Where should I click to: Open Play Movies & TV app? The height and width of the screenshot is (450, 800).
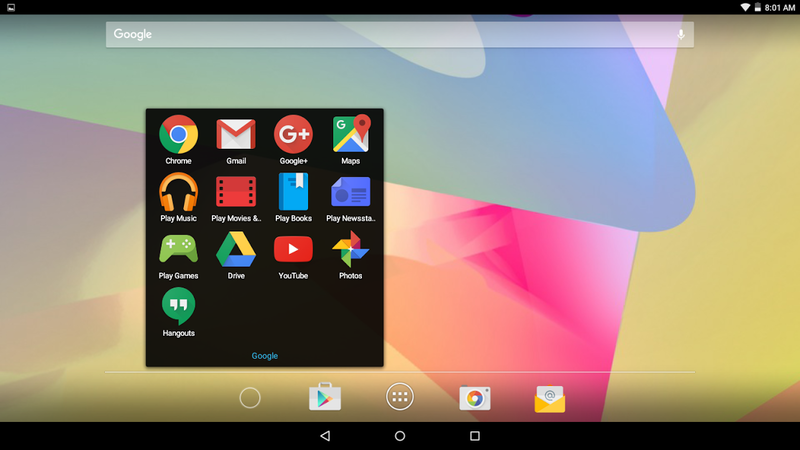[236, 192]
